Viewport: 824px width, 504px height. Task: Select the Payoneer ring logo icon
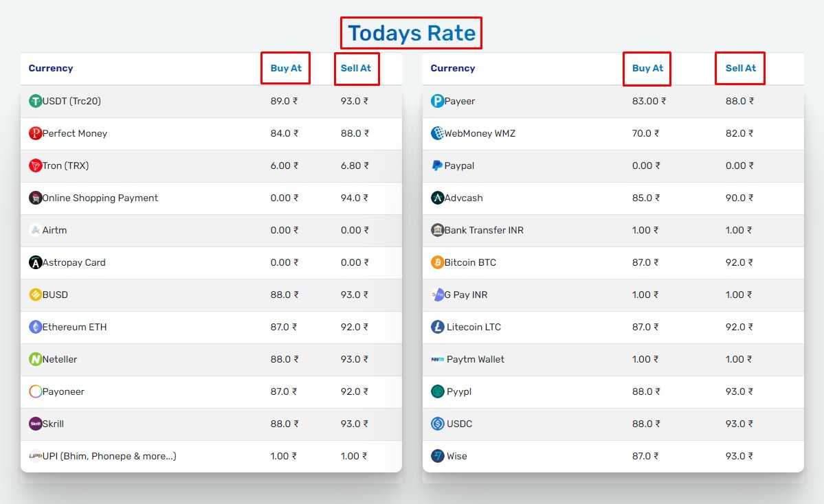tap(35, 391)
